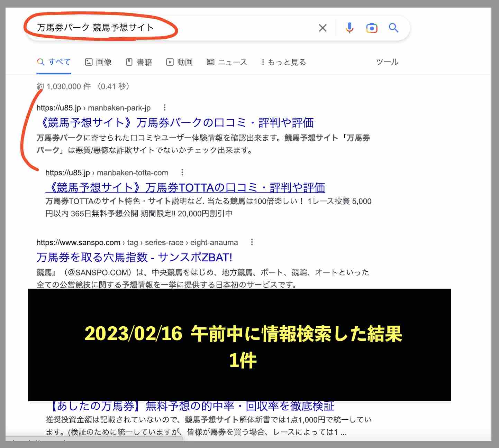
Task: Open three-dot menu beside サンスポZBAT result
Action: (x=252, y=242)
